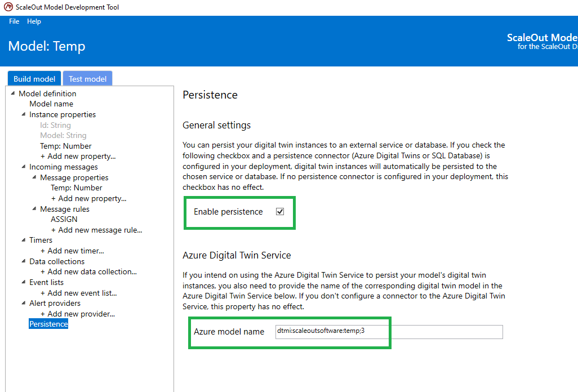
Task: Click the Persistence page heading
Action: tap(210, 95)
